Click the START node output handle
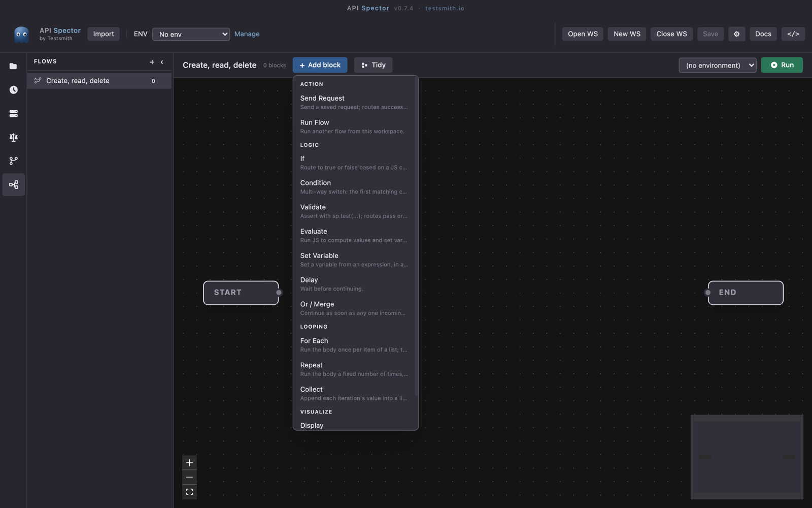Viewport: 812px width, 508px height. tap(279, 293)
